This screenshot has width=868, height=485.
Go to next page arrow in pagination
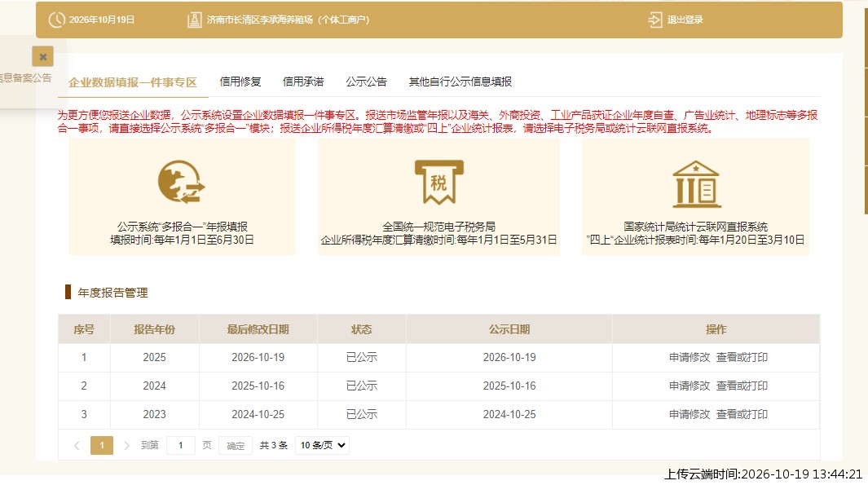127,445
